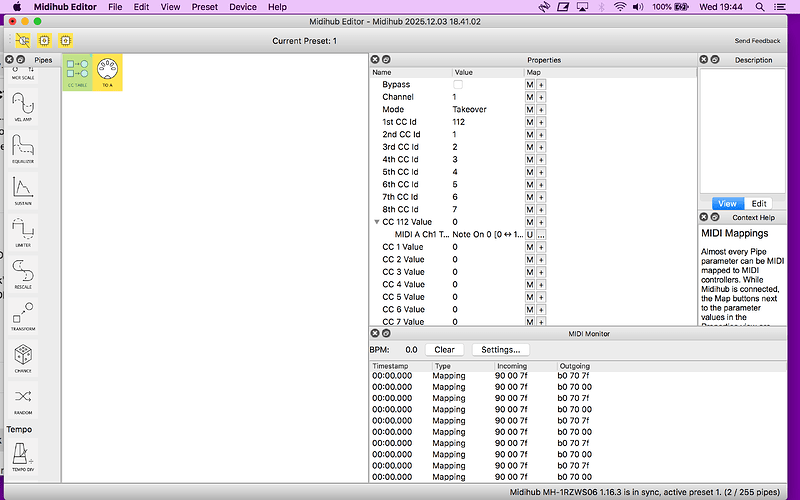The image size is (800, 500).
Task: Float the MIDI Monitor panel
Action: pos(386,333)
